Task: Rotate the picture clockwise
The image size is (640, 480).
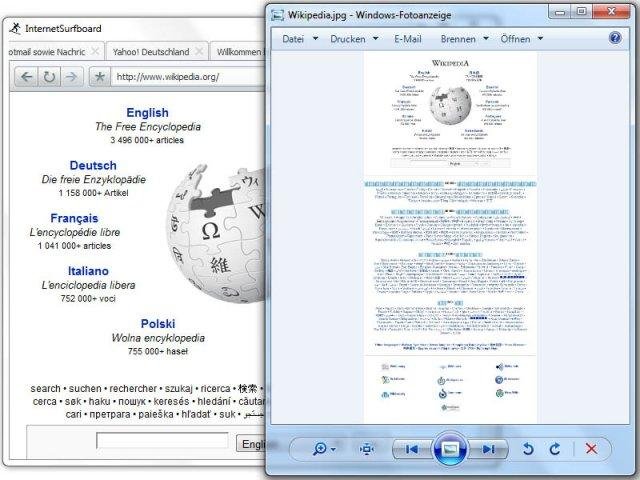Action: point(555,449)
